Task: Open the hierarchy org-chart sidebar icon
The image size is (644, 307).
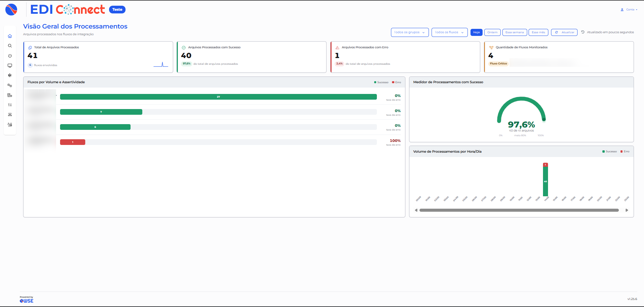Action: coord(10,115)
